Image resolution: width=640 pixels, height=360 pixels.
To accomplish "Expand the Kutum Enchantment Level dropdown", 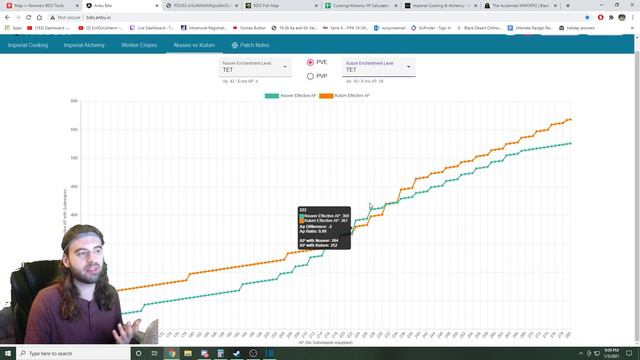I will pos(379,67).
